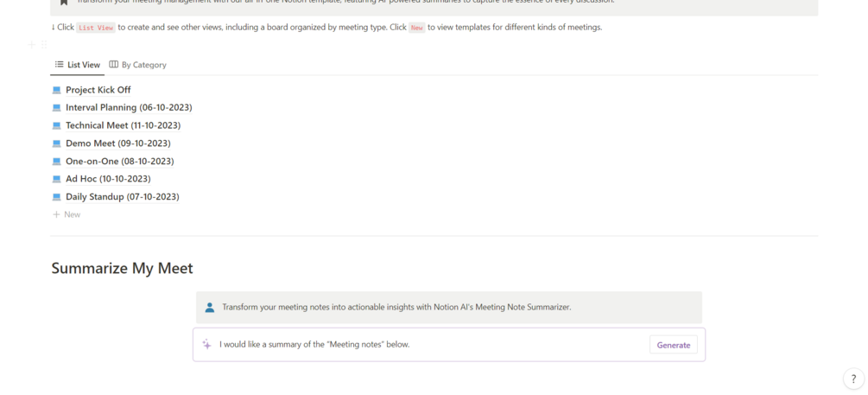Screen dimensions: 868x395
Task: Switch to the List View tab
Action: pos(78,65)
